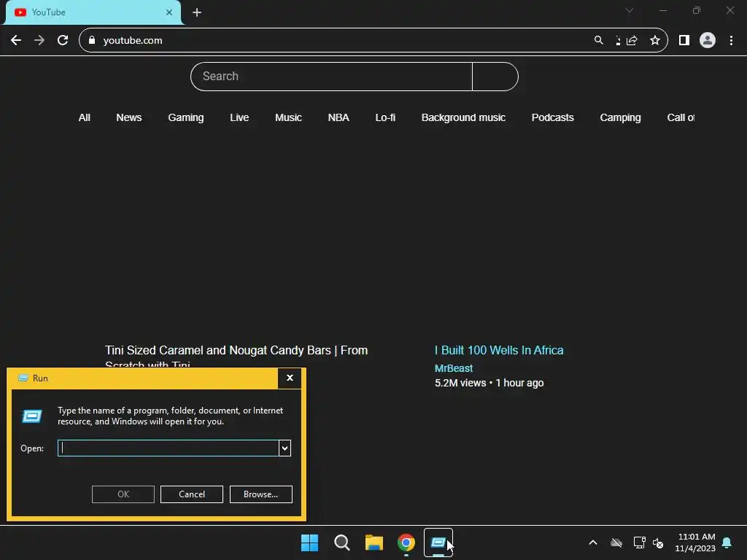
Task: Click the Open text field in Run
Action: tap(169, 448)
